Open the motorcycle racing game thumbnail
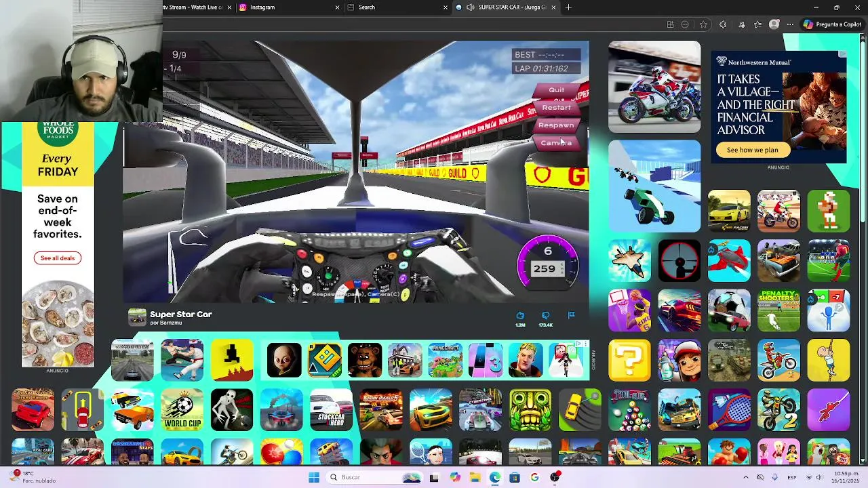Viewport: 868px width, 488px height. click(x=654, y=87)
